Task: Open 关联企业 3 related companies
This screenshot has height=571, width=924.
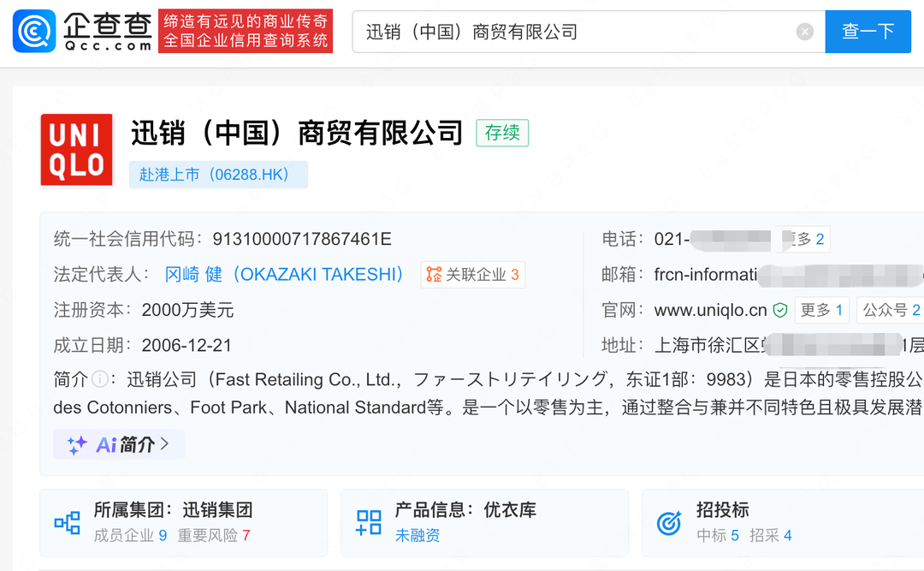Action: [473, 275]
